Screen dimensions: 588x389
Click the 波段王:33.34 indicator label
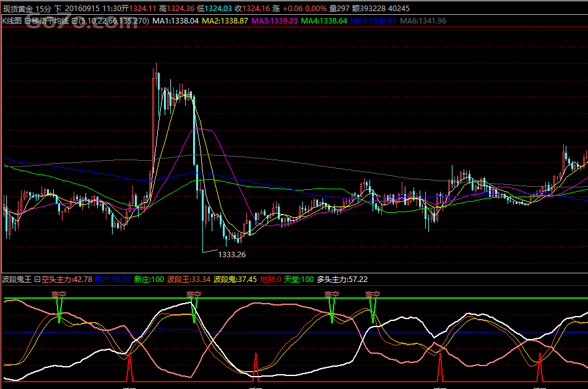pyautogui.click(x=189, y=280)
